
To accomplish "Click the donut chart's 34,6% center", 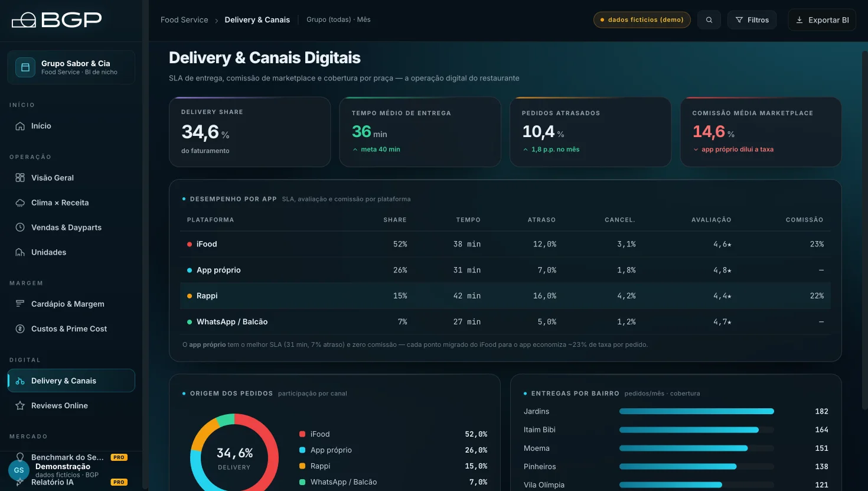I will point(234,454).
